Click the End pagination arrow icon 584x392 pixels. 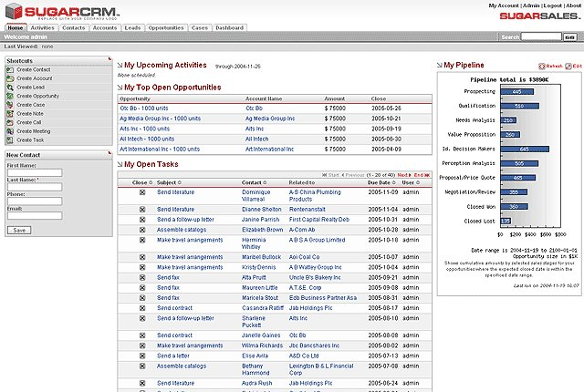click(427, 175)
